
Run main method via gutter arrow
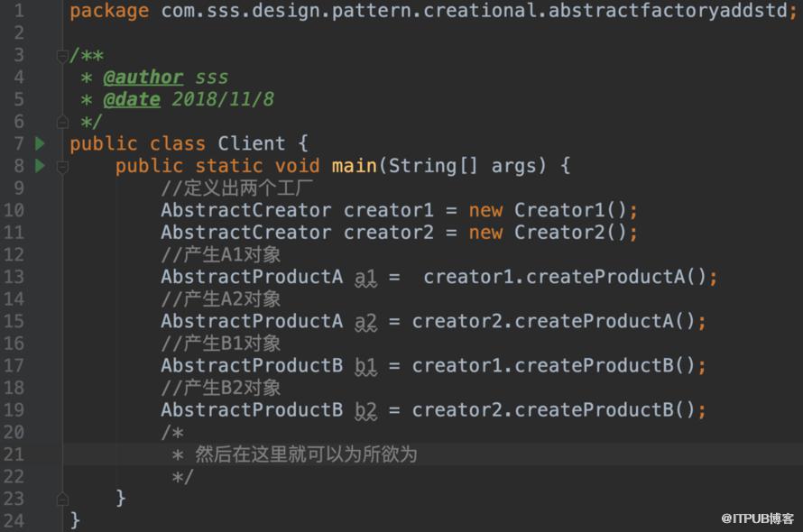[x=40, y=166]
